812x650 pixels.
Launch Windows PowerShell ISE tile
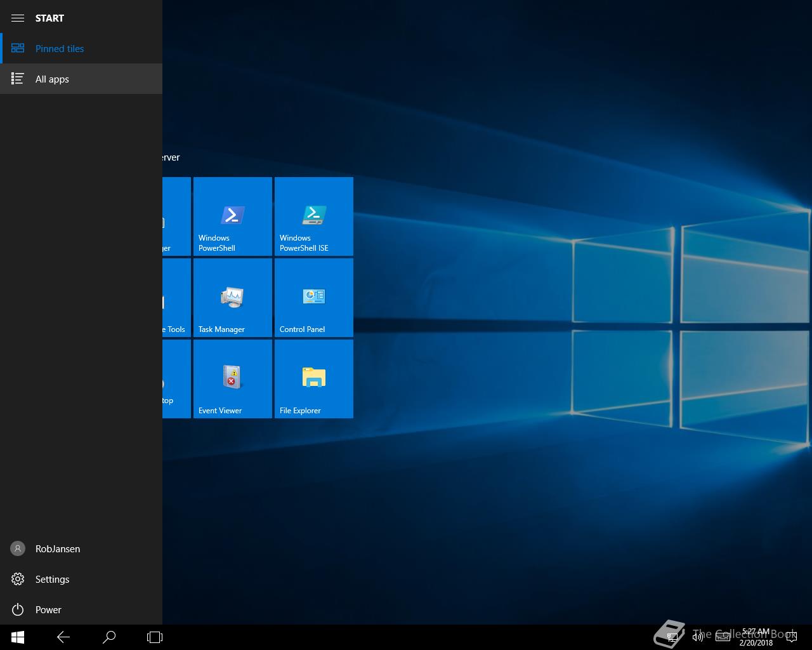[x=314, y=216]
